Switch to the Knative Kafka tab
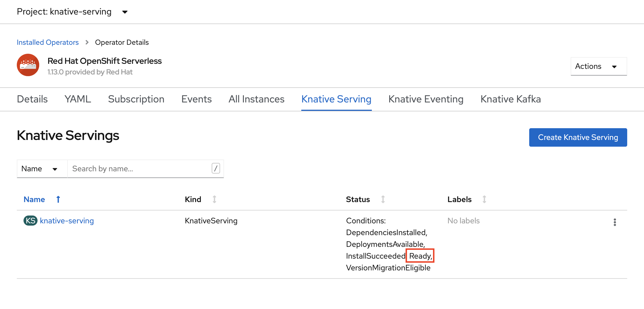Image resolution: width=644 pixels, height=309 pixels. [x=510, y=99]
